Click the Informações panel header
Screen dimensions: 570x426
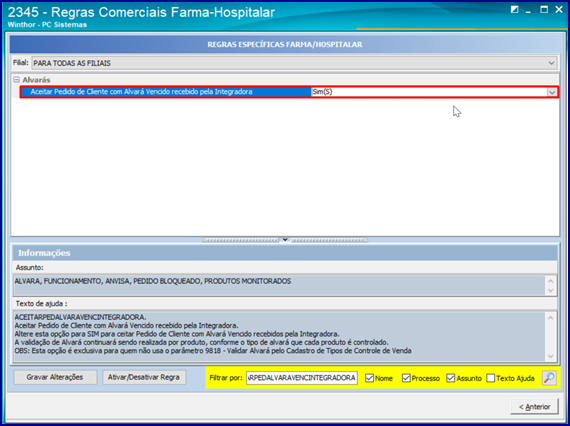pyautogui.click(x=285, y=253)
